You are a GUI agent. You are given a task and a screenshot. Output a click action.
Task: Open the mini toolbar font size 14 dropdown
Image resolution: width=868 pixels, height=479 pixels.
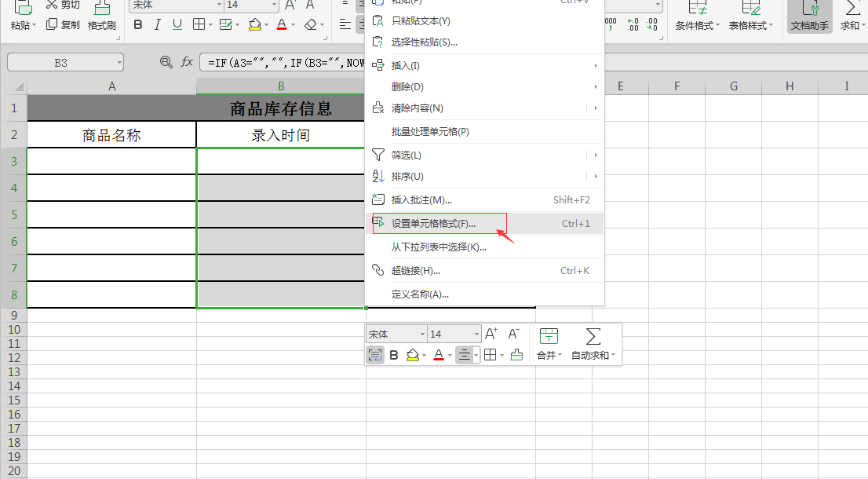click(476, 334)
